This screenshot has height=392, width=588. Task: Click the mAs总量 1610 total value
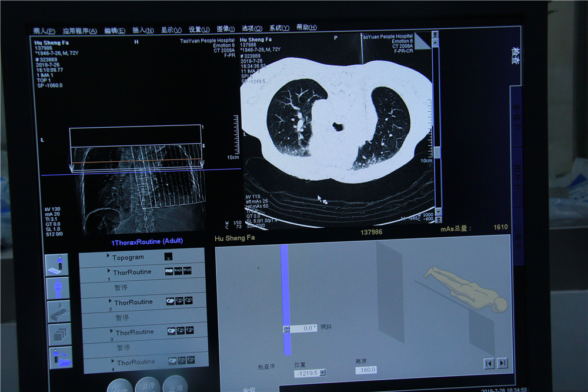coord(500,227)
